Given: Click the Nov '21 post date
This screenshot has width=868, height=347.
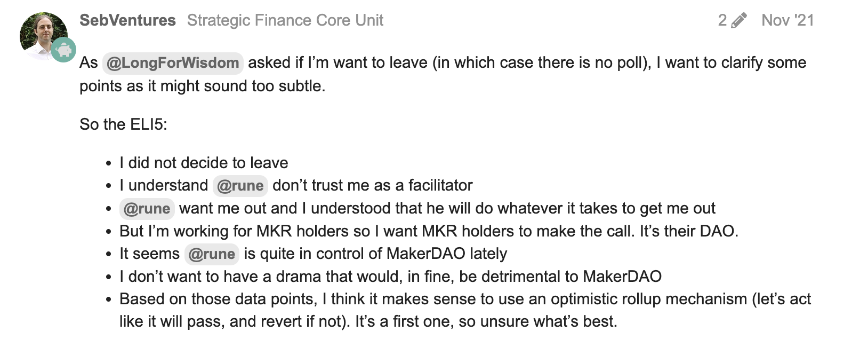Looking at the screenshot, I should tap(787, 20).
